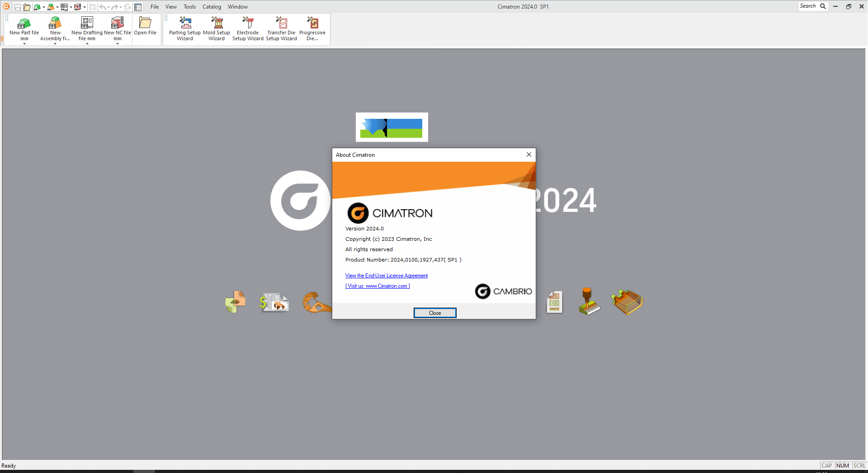The width and height of the screenshot is (868, 473).
Task: Click the refresh icon right of Redo
Action: [127, 7]
